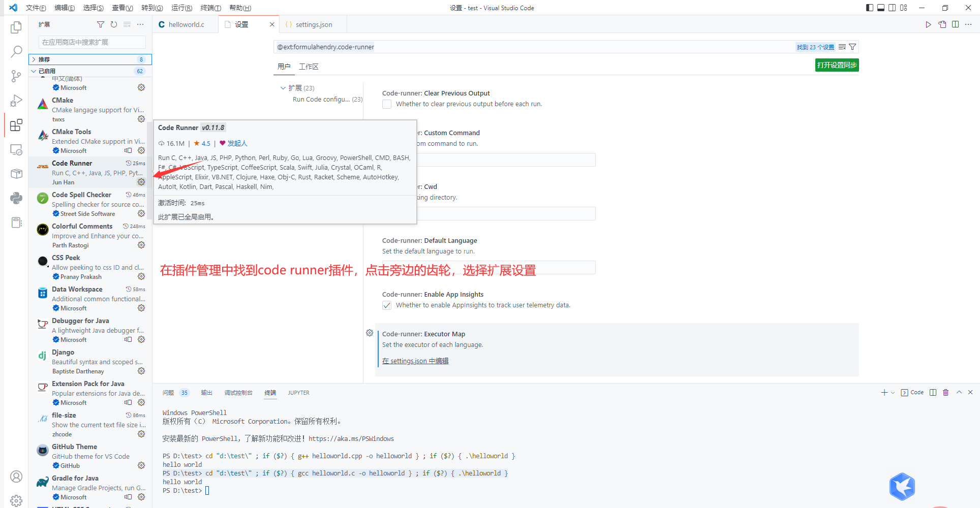This screenshot has height=508, width=980.
Task: Open Code Spell Checker manage gear
Action: (141, 213)
